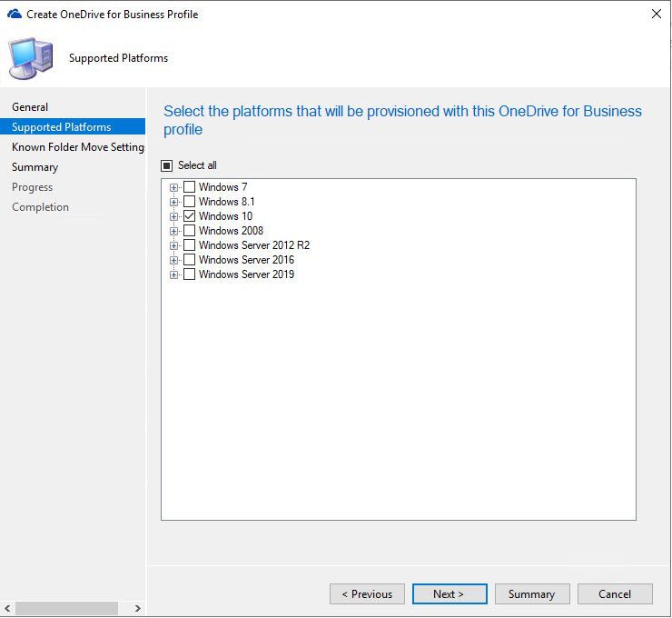The width and height of the screenshot is (672, 618).
Task: Open Known Folder Move Settings page
Action: click(x=77, y=147)
